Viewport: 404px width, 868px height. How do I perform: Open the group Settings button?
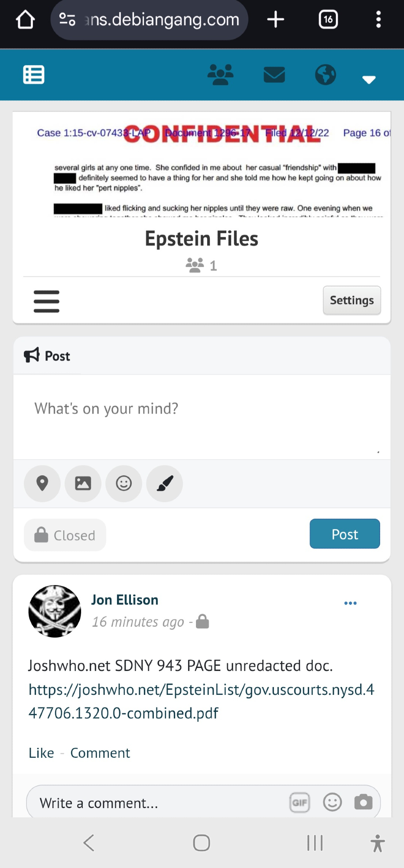click(x=352, y=300)
